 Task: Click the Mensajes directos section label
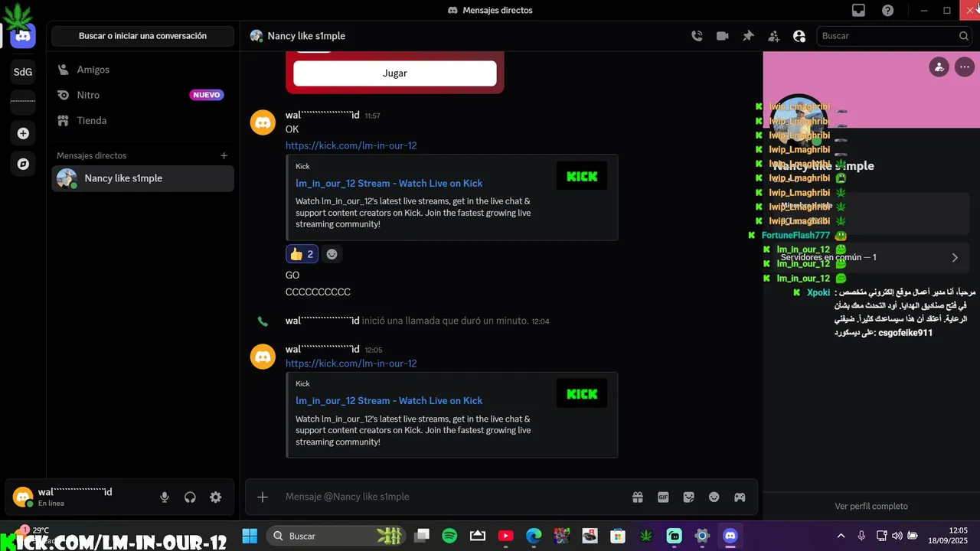click(x=91, y=155)
